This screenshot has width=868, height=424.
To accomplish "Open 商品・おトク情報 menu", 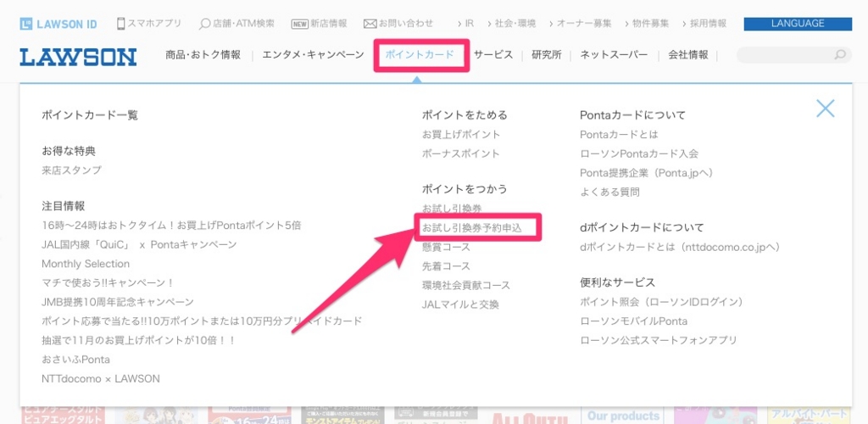I will click(203, 55).
